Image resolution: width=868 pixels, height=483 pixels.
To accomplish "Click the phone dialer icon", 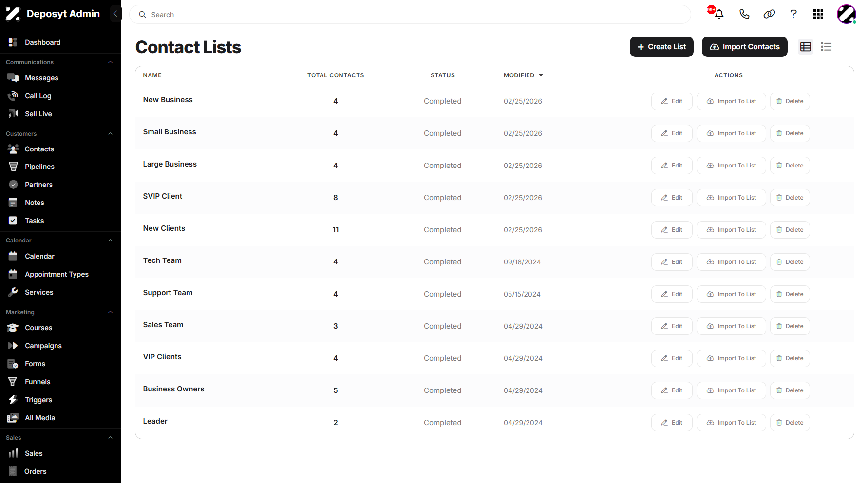I will (x=744, y=14).
